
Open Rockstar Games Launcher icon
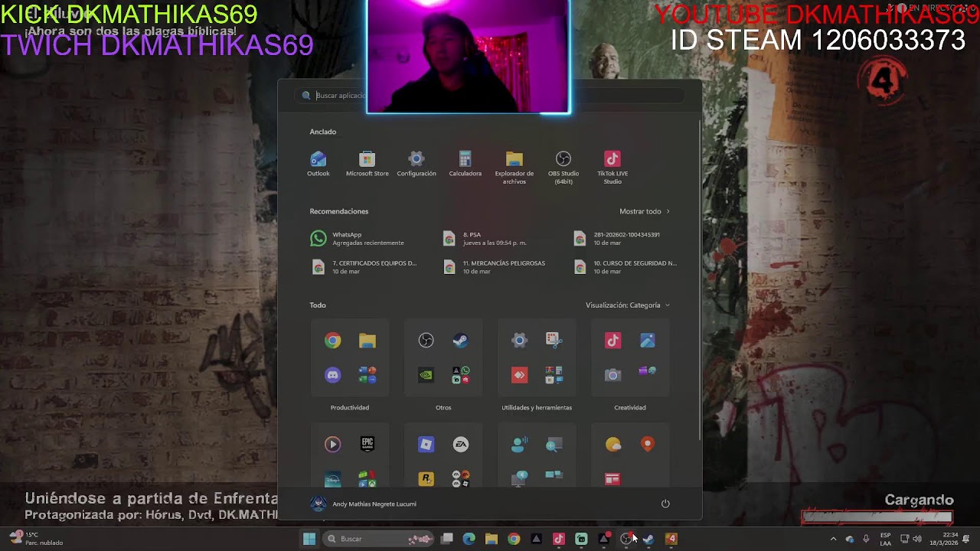(426, 478)
